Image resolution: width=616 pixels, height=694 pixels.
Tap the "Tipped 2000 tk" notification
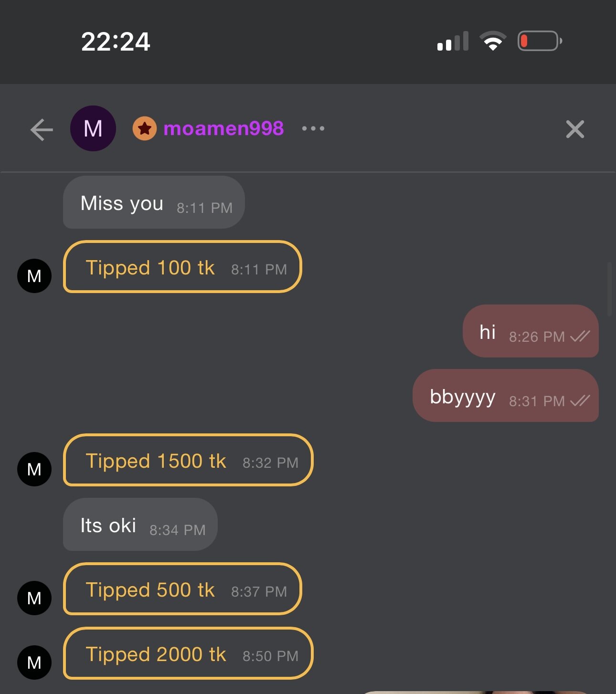(x=188, y=653)
